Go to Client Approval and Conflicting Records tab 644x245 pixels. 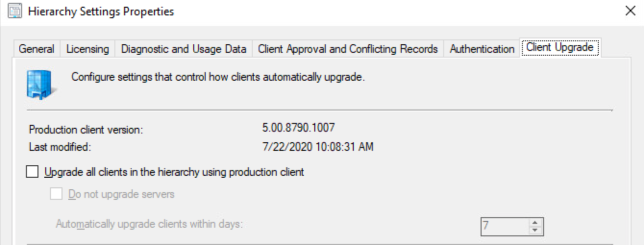pos(347,49)
